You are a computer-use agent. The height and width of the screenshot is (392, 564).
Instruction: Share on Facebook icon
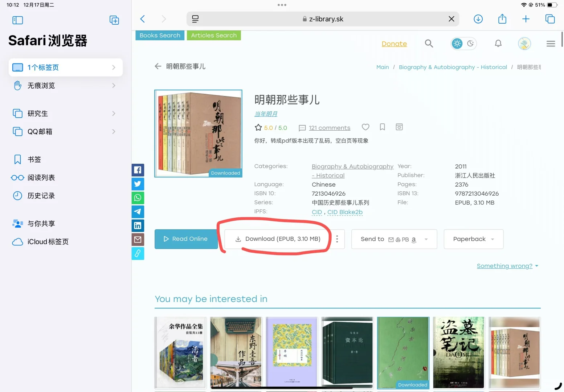point(138,170)
